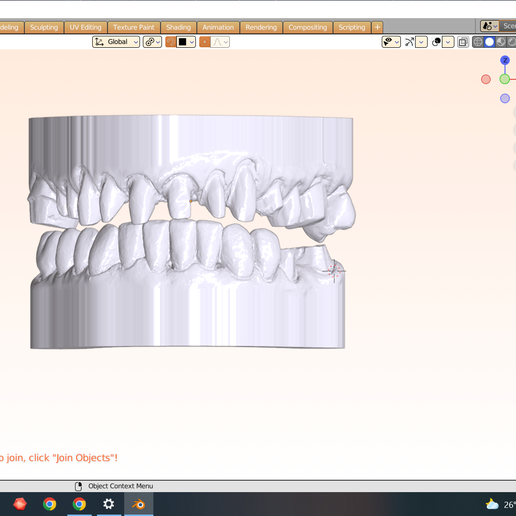Open the scene browse dropdown icon
516x516 pixels.
click(x=489, y=26)
